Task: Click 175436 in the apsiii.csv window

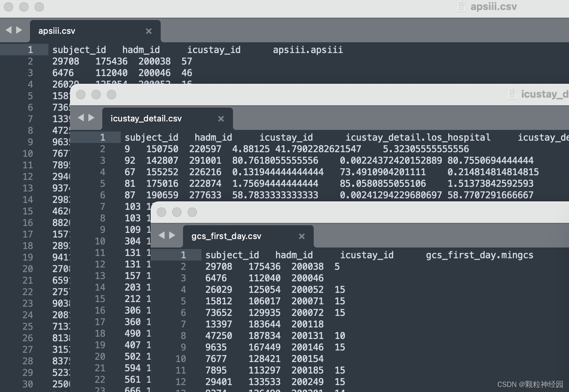Action: [111, 61]
